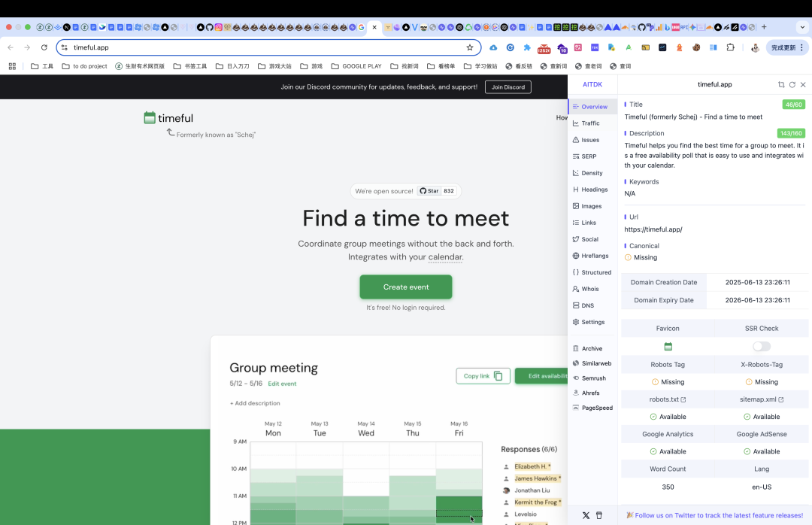Close the AITDK panel

803,84
